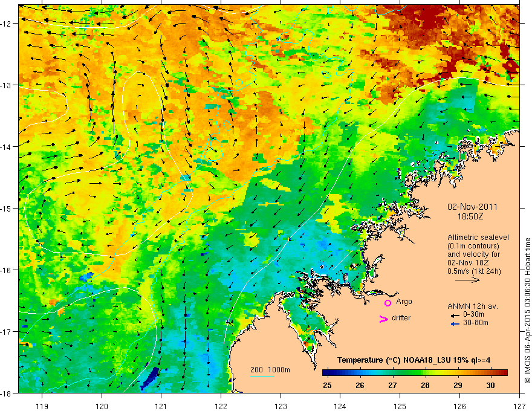
Task: Click the 18:50Z time label
Action: [470, 216]
